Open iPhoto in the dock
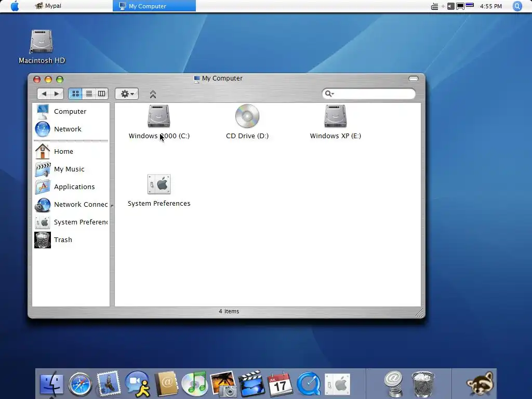The height and width of the screenshot is (399, 532). tap(223, 384)
